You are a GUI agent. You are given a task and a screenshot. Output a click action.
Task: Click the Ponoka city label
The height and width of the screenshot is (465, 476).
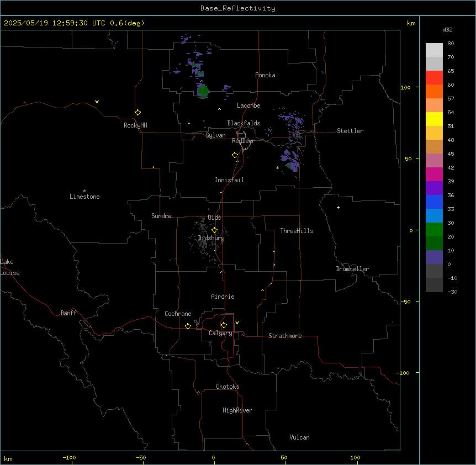click(x=265, y=75)
